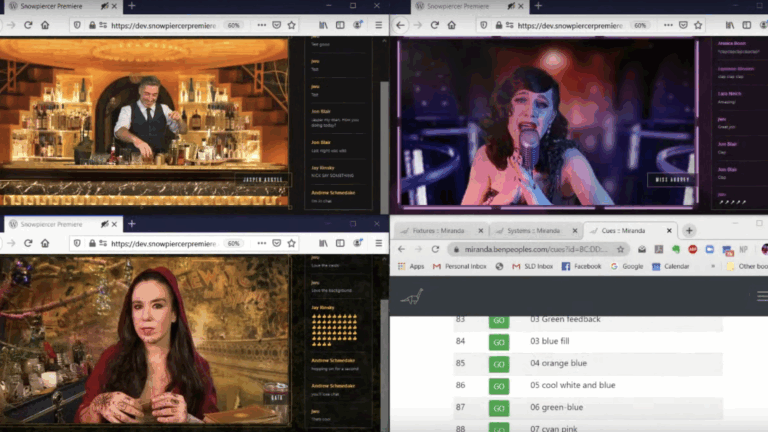Open Other bookmarks folder in Chrome
Viewport: 768px width, 432px height.
748,266
